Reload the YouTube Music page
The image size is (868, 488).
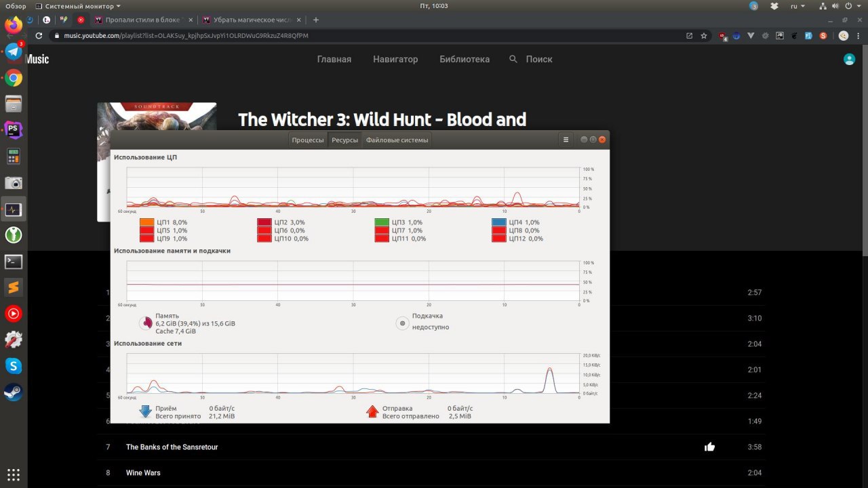tap(39, 35)
